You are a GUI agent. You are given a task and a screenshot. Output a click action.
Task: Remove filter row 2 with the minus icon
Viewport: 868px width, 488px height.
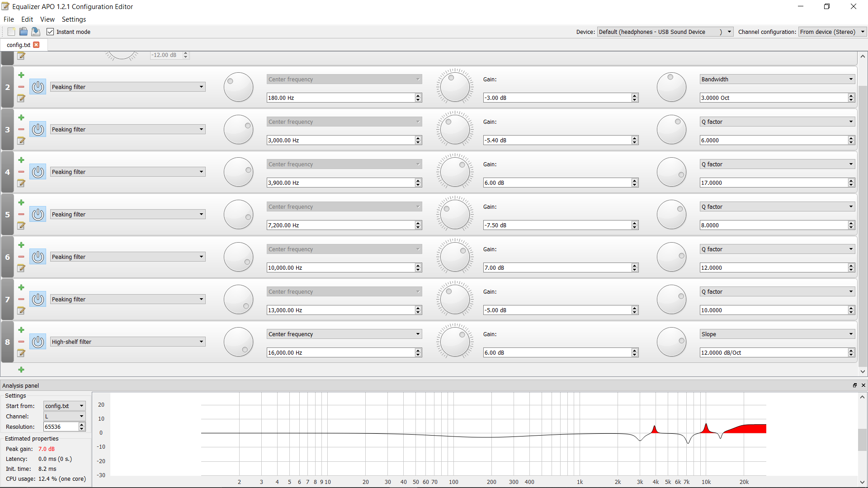click(21, 87)
